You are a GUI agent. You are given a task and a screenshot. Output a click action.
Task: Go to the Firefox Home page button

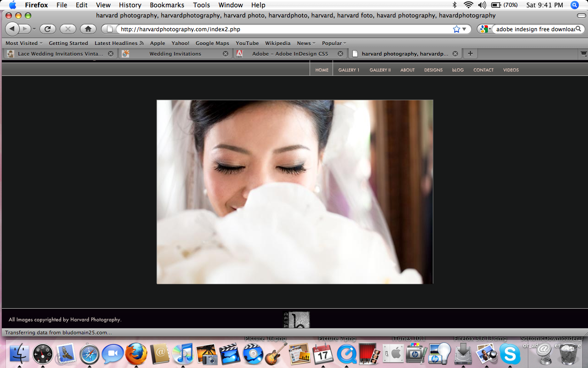point(88,29)
